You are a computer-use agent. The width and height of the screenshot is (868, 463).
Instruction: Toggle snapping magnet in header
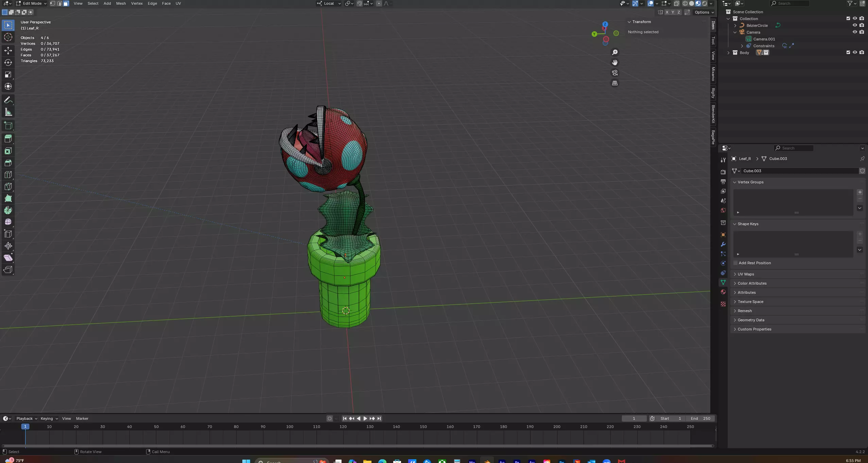point(360,3)
